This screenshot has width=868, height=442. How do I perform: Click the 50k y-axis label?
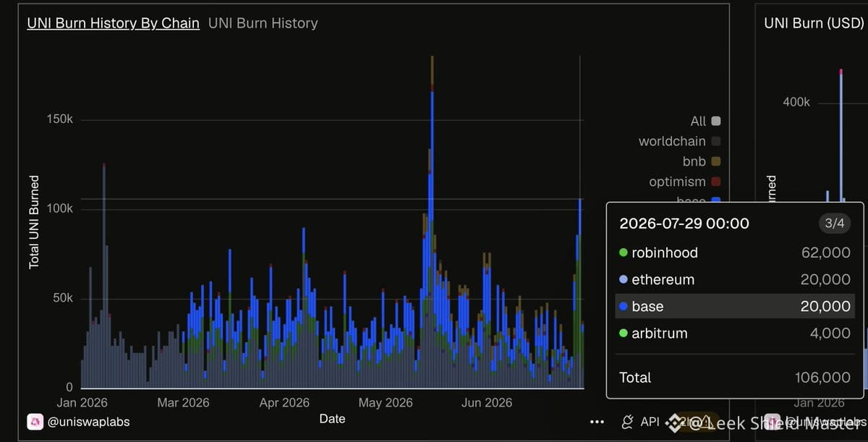[61, 299]
